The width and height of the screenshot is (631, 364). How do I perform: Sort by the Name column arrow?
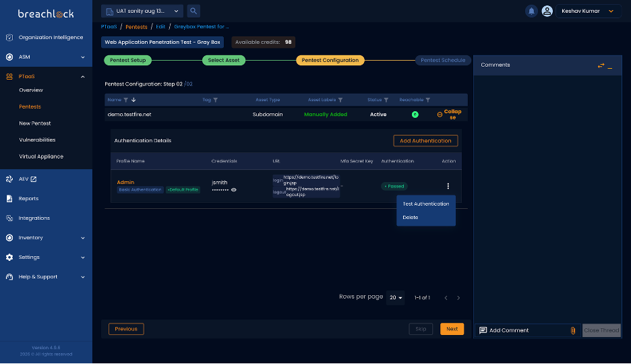pos(133,100)
